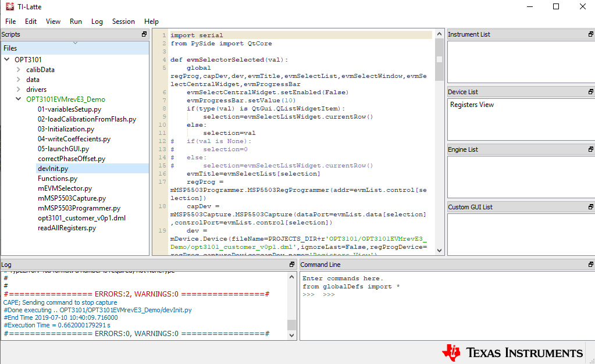Select devInit.py in the file tree

tap(53, 169)
